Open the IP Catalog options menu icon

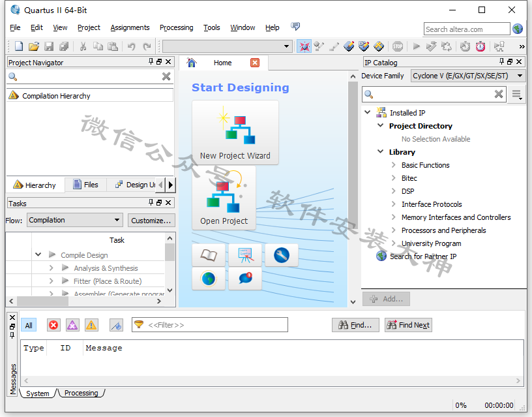click(x=517, y=95)
